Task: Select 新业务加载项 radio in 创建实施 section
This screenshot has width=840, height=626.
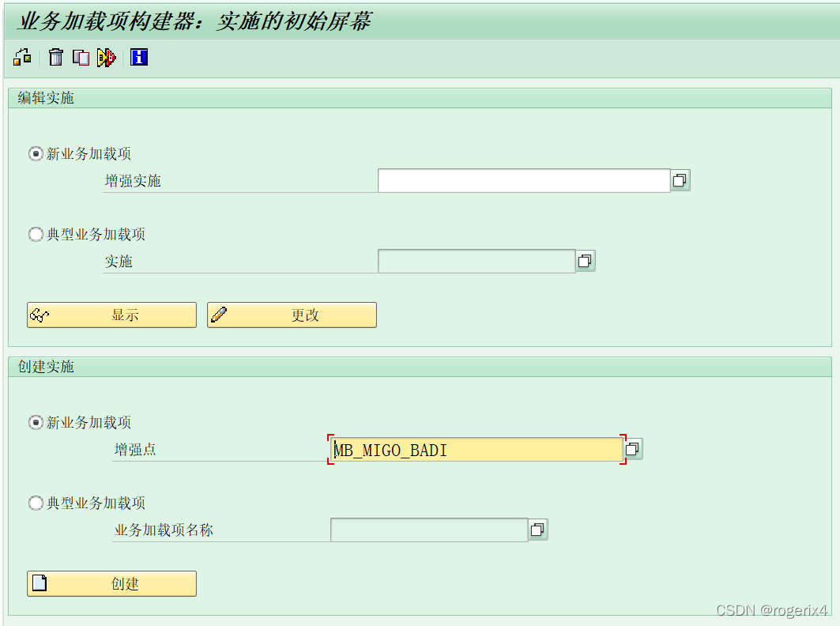Action: pos(36,423)
